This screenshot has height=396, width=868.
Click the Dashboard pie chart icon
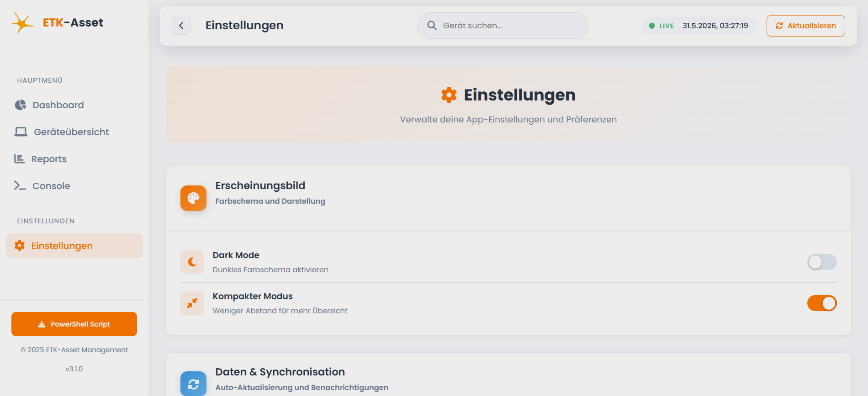(20, 105)
